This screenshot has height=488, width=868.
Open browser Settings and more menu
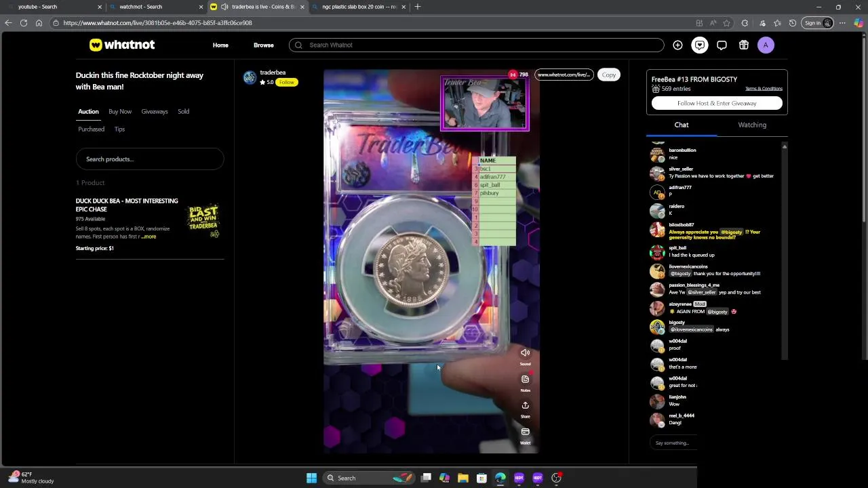click(842, 23)
